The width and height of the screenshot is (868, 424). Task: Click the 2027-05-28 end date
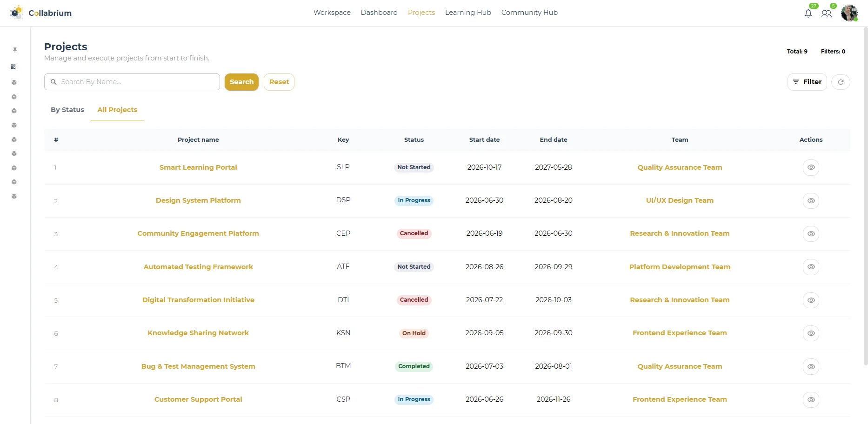pyautogui.click(x=554, y=167)
